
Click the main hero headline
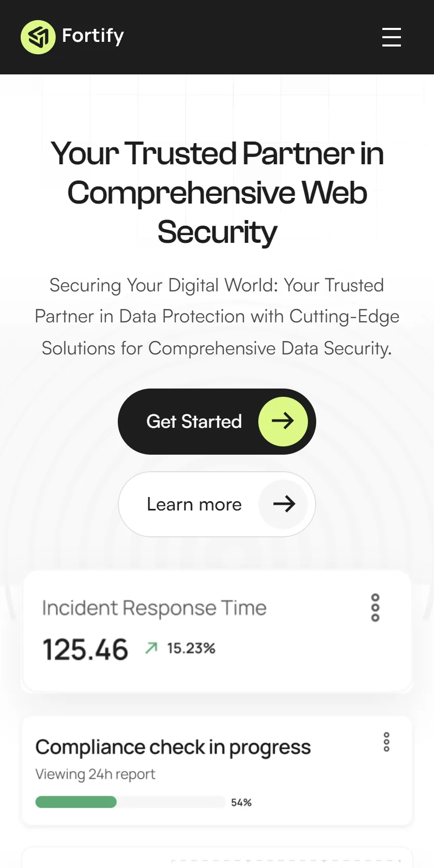217,193
